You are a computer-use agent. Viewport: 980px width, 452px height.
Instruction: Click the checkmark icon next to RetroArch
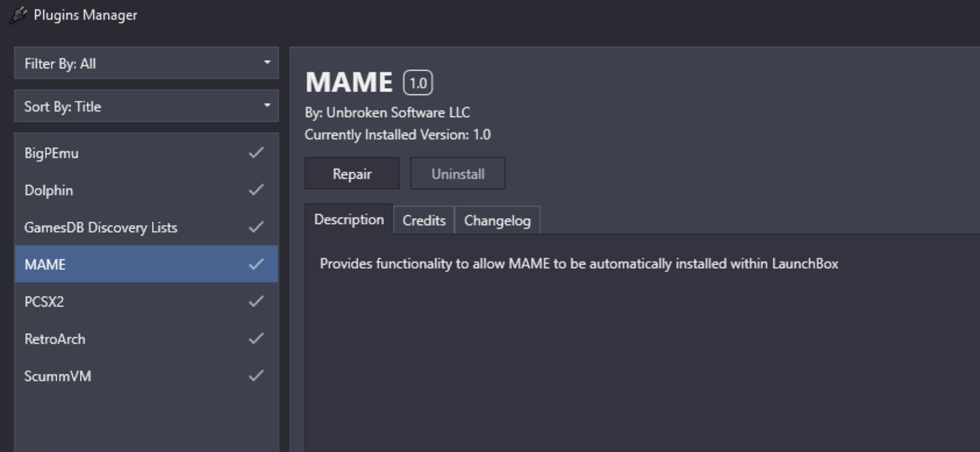[x=256, y=339]
